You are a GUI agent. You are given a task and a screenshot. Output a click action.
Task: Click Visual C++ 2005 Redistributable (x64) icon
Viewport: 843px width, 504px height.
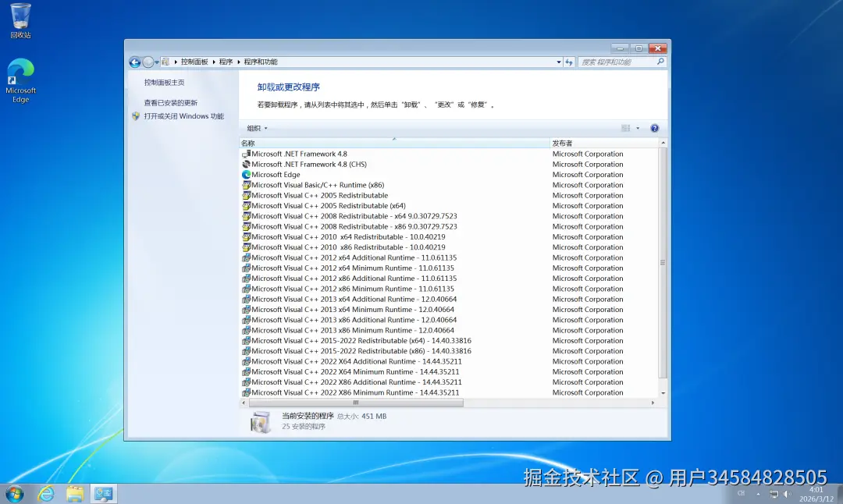point(246,206)
